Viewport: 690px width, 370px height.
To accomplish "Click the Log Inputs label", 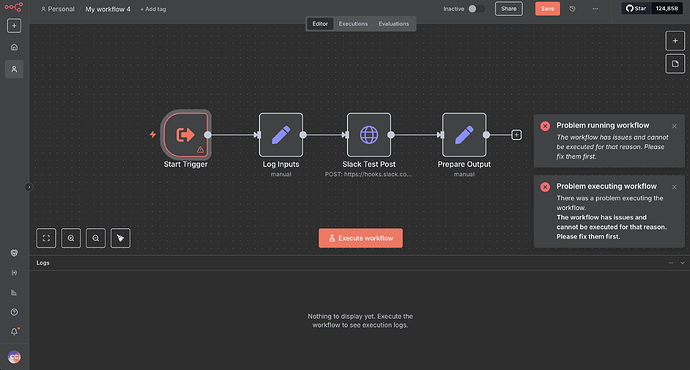I will (281, 164).
